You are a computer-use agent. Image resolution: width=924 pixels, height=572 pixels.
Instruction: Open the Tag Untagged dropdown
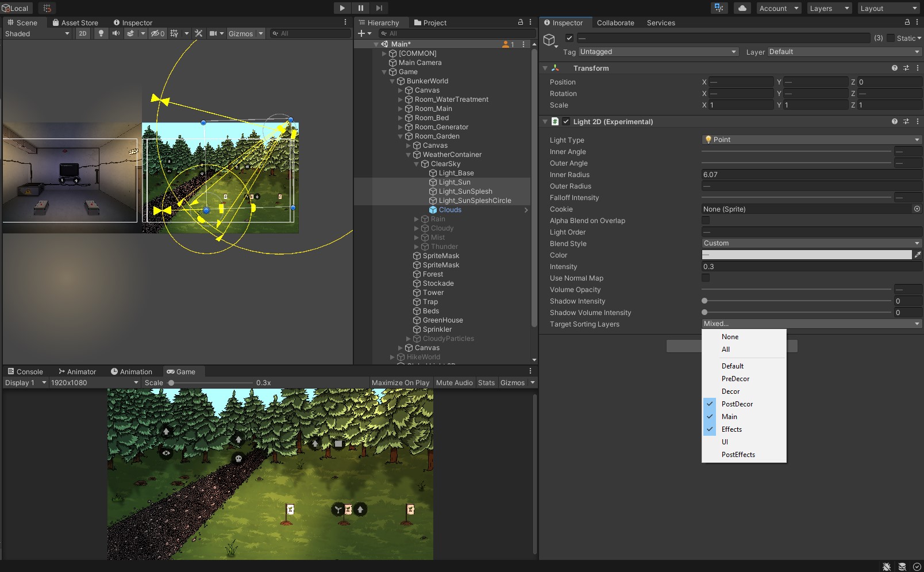pyautogui.click(x=658, y=52)
